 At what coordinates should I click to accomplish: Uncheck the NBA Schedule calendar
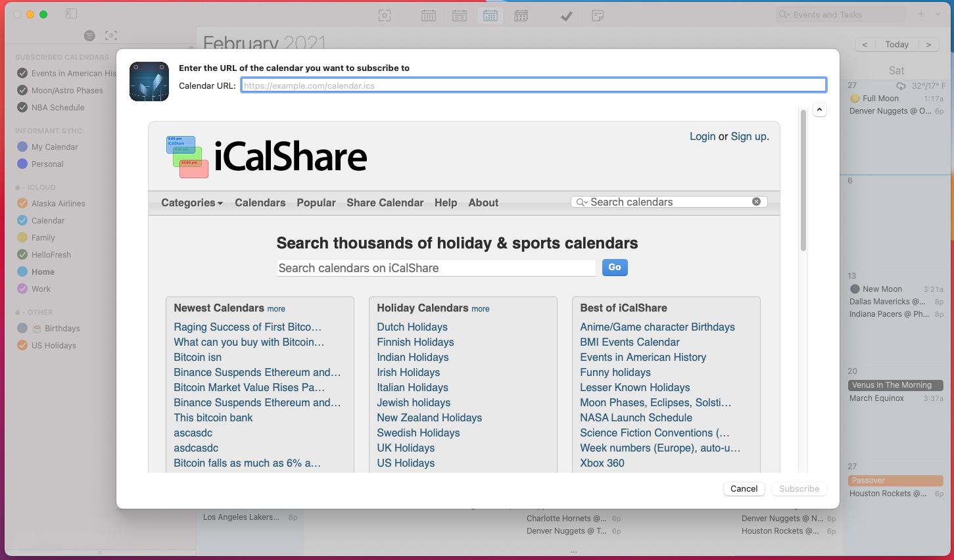click(x=22, y=108)
